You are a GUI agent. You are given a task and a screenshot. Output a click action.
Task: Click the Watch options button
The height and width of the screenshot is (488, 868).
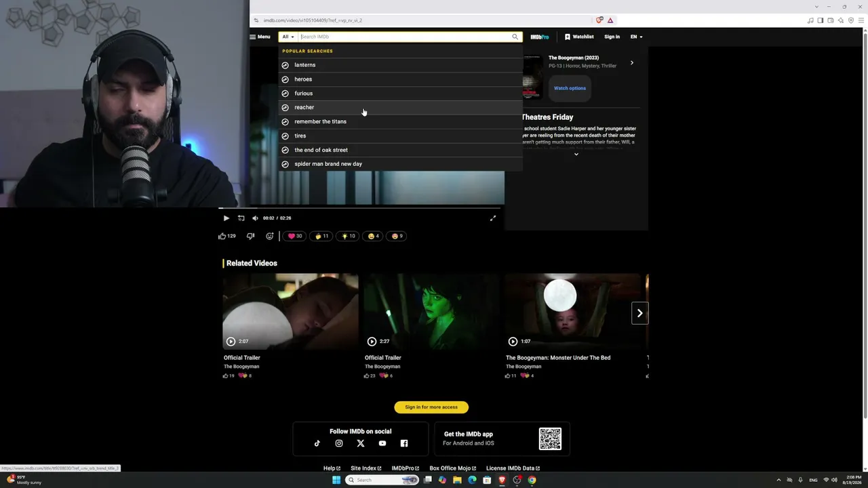pyautogui.click(x=570, y=88)
